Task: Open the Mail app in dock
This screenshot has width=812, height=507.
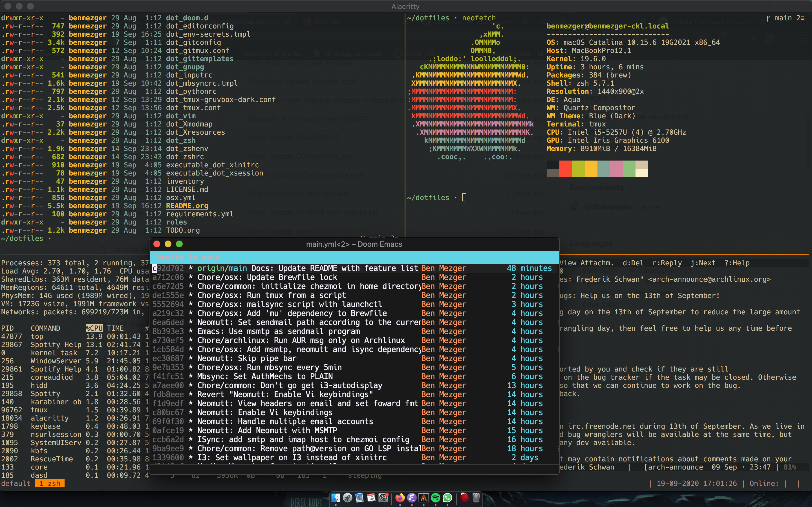Action: (359, 498)
